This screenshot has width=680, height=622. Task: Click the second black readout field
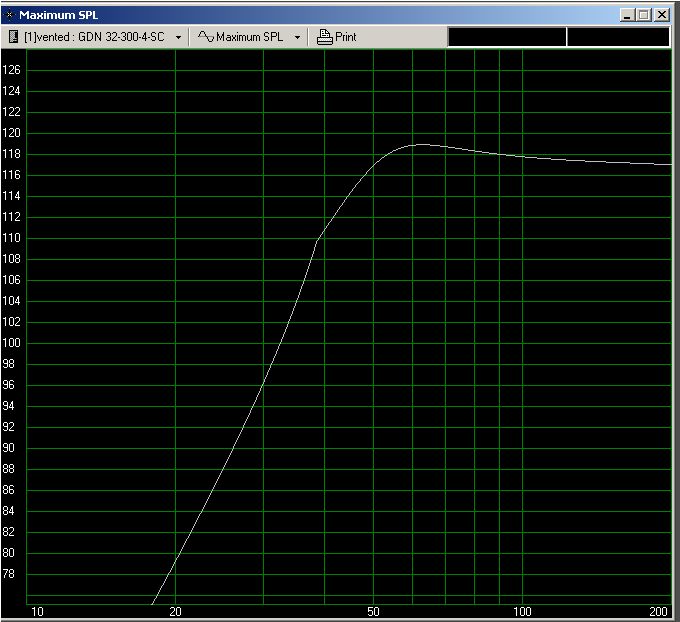[618, 37]
